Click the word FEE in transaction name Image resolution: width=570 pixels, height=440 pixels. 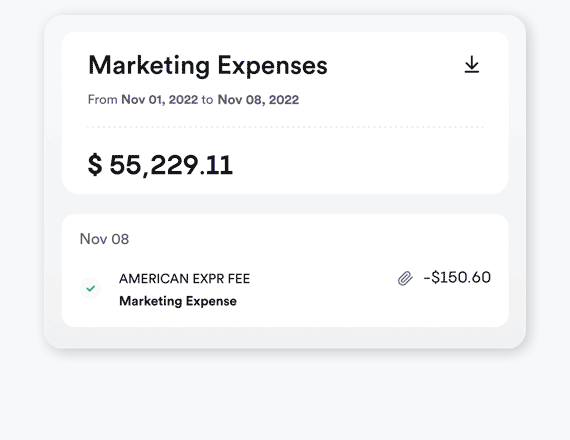pyautogui.click(x=239, y=279)
